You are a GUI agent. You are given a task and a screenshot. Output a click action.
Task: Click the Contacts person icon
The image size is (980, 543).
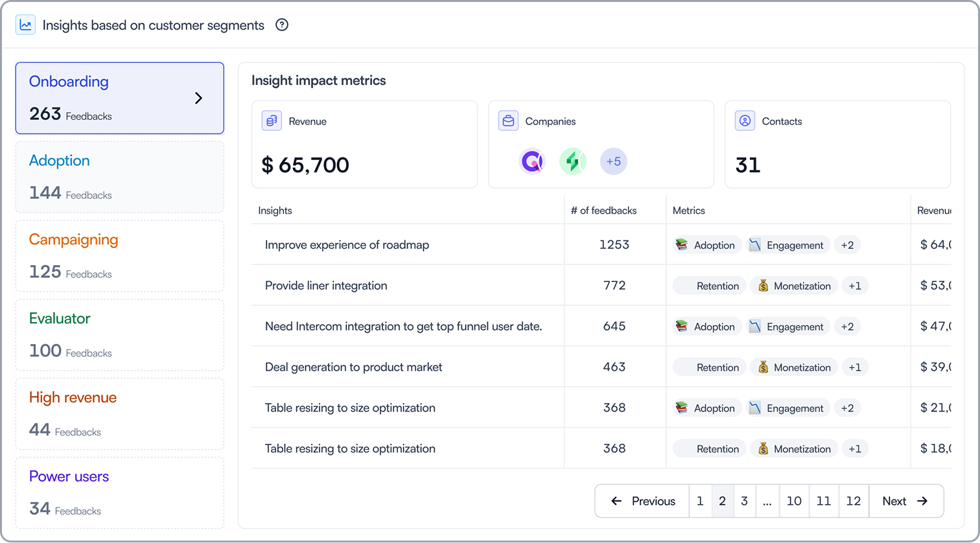(x=745, y=121)
